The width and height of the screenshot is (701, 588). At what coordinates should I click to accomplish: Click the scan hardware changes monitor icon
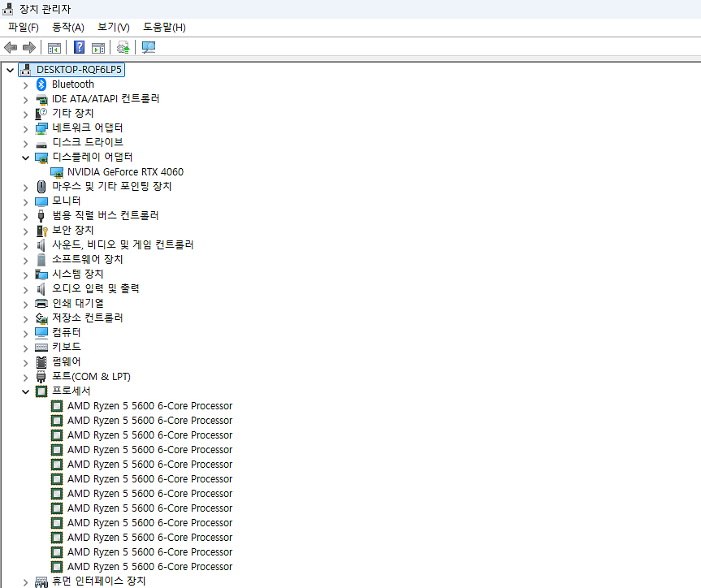[149, 47]
